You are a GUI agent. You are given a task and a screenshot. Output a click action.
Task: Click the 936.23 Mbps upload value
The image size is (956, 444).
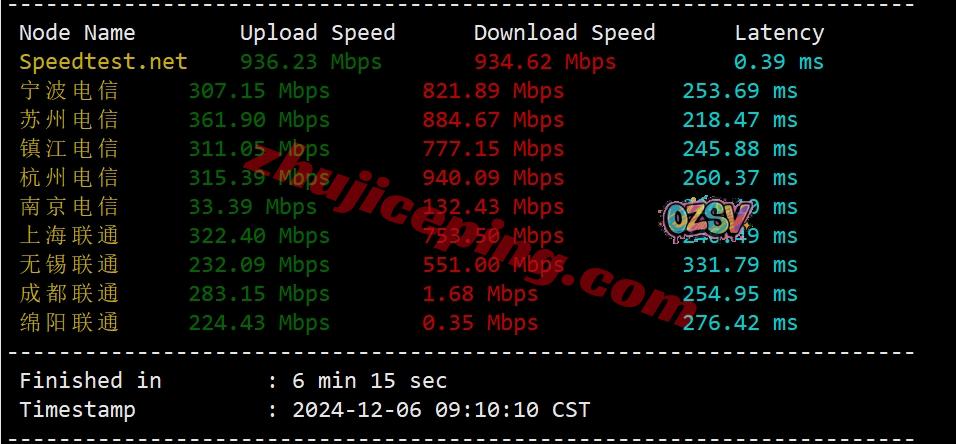point(311,62)
